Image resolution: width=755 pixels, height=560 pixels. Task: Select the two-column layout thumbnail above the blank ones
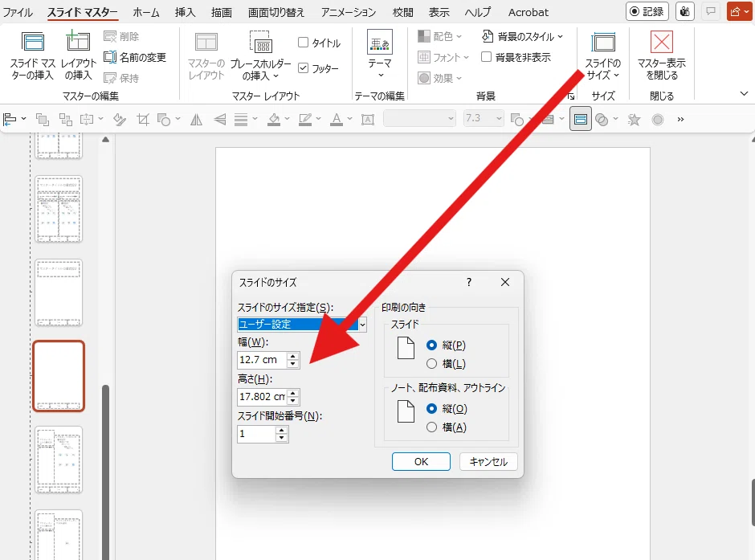click(59, 209)
